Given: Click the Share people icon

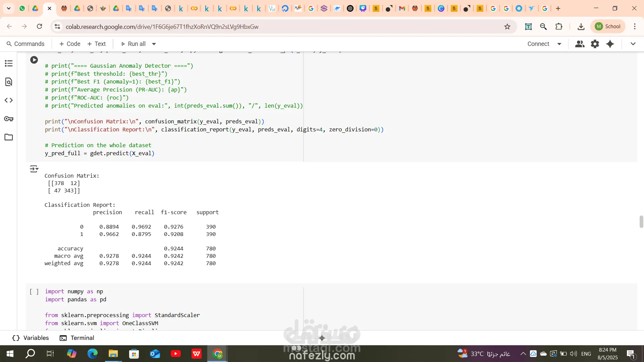Looking at the screenshot, I should [580, 44].
